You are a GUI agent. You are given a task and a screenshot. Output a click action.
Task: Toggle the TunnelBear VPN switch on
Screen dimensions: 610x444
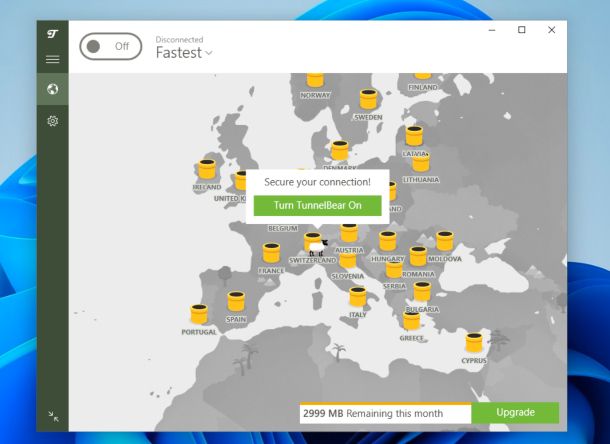click(111, 46)
